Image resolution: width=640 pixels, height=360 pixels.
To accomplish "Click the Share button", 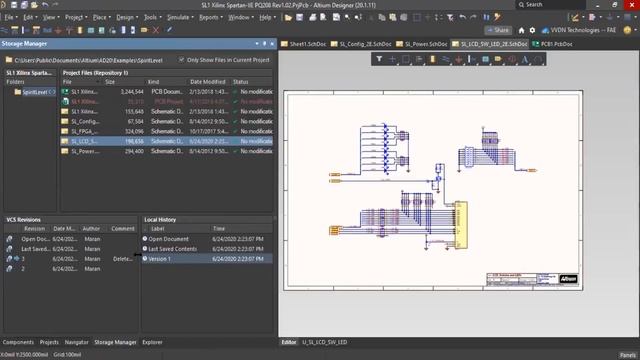I will pyautogui.click(x=498, y=30).
